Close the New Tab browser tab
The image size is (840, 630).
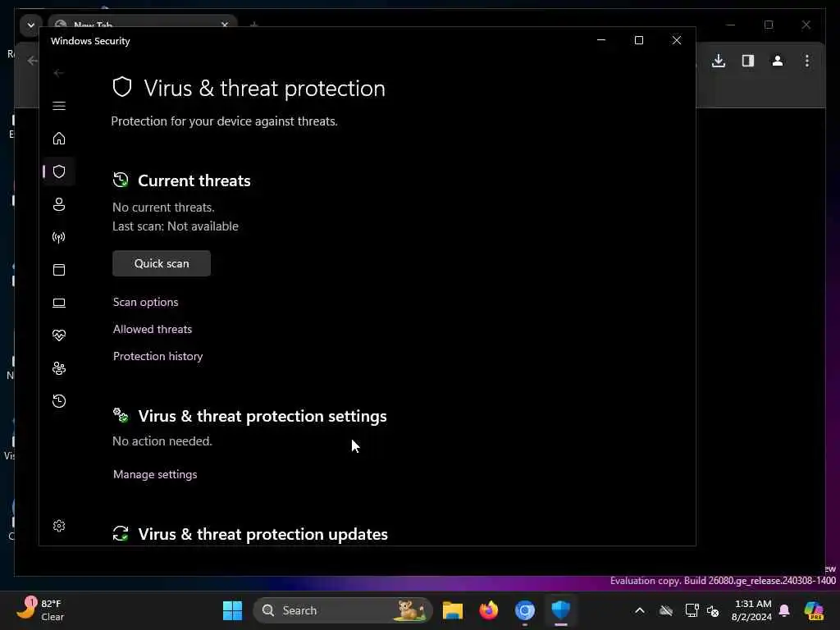pos(225,25)
